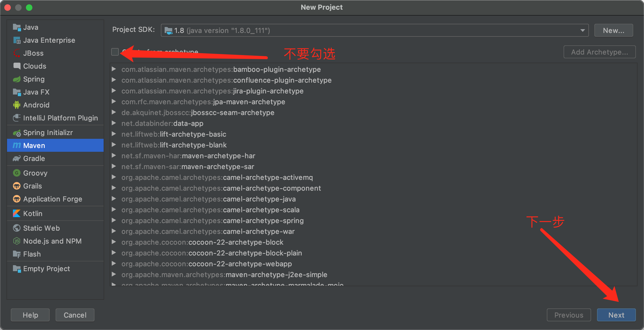Image resolution: width=644 pixels, height=330 pixels.
Task: Click the Node.js hexagon icon
Action: click(17, 241)
